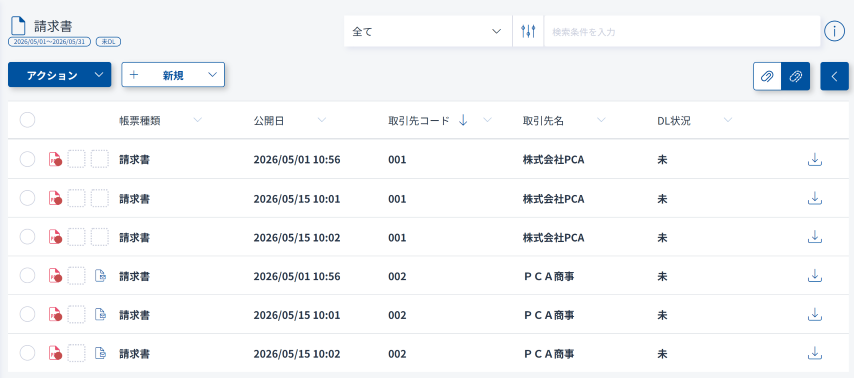The width and height of the screenshot is (854, 378).
Task: Click the 取引先名 column header
Action: 543,121
